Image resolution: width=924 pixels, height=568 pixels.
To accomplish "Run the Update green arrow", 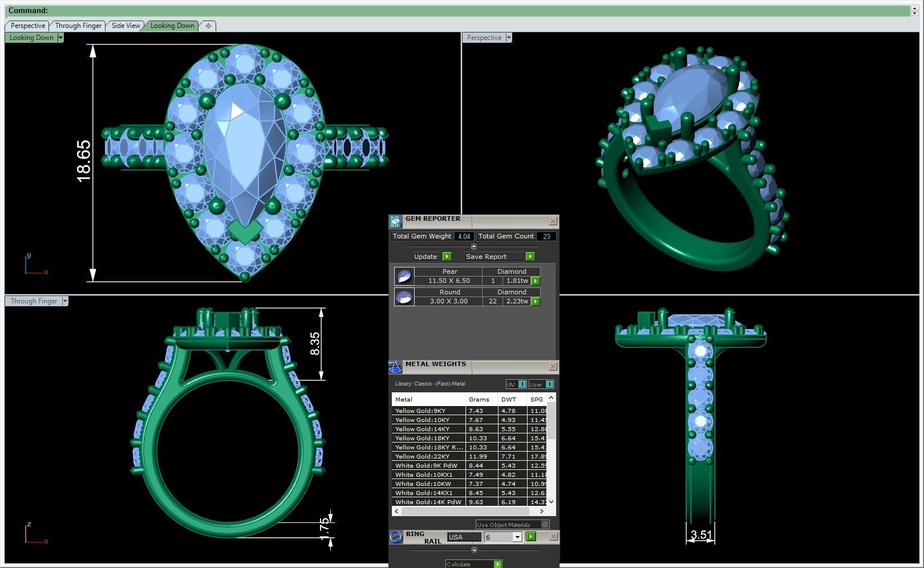I will pos(447,257).
